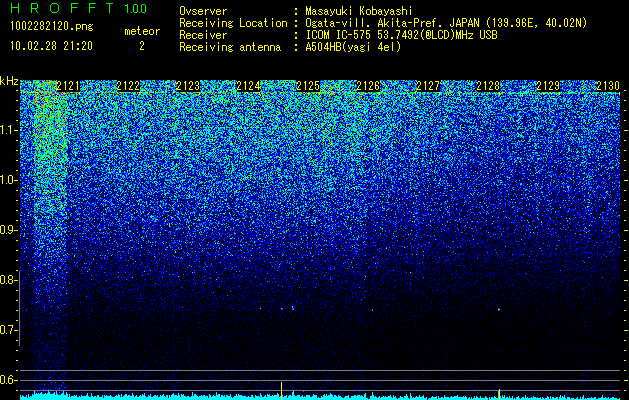Click the HROFFT 1.0.0 title text
Screen dimensions: 629x400
click(x=79, y=8)
